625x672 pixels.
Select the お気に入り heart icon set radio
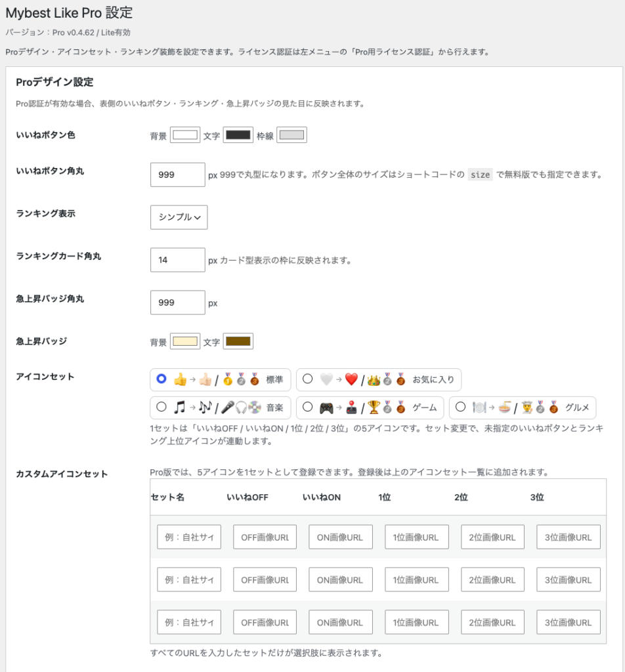click(307, 379)
